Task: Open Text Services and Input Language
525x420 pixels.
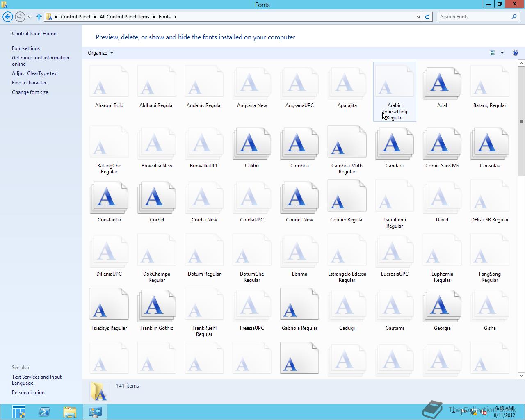Action: click(37, 380)
